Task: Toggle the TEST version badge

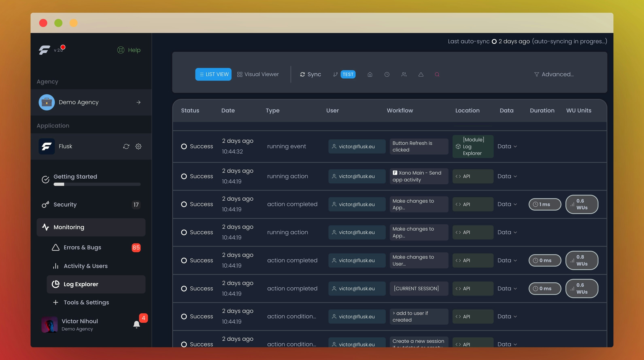Action: pos(348,74)
